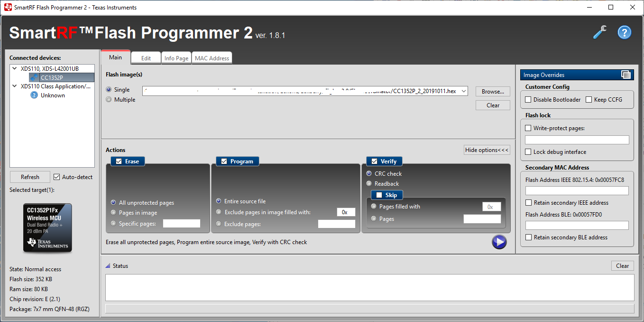The height and width of the screenshot is (322, 644).
Task: Click the Write-protect pages text field
Action: click(x=577, y=140)
